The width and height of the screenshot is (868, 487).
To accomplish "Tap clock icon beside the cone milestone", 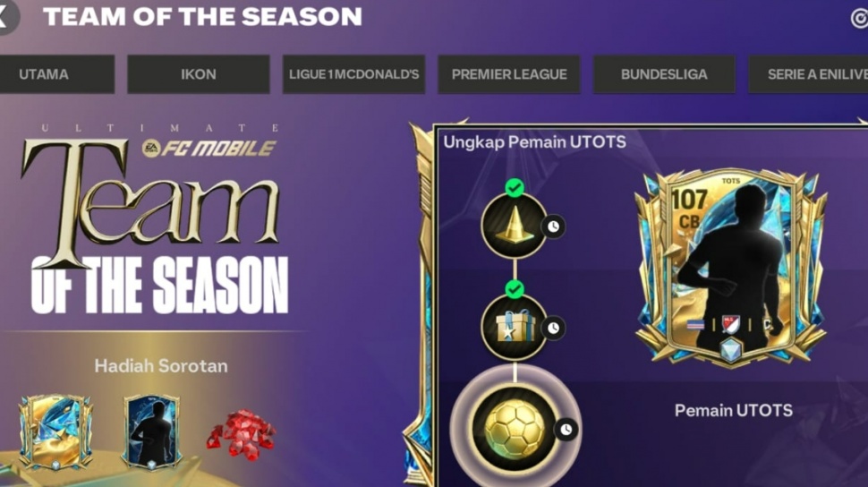I will click(x=554, y=226).
